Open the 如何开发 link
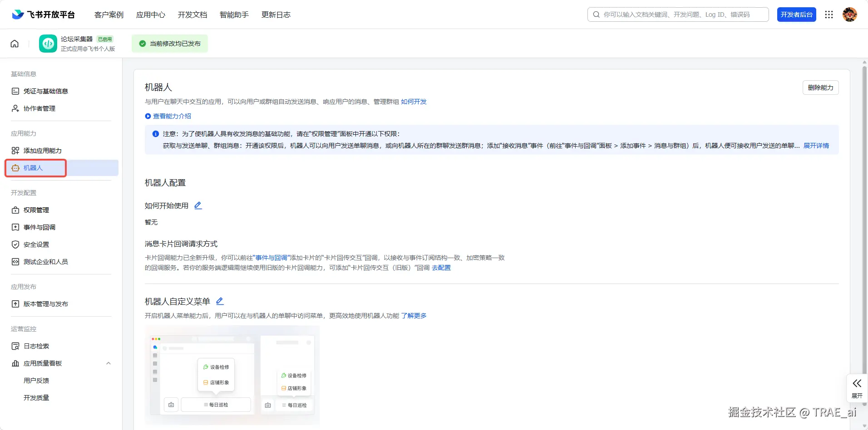The height and width of the screenshot is (430, 868). [414, 102]
